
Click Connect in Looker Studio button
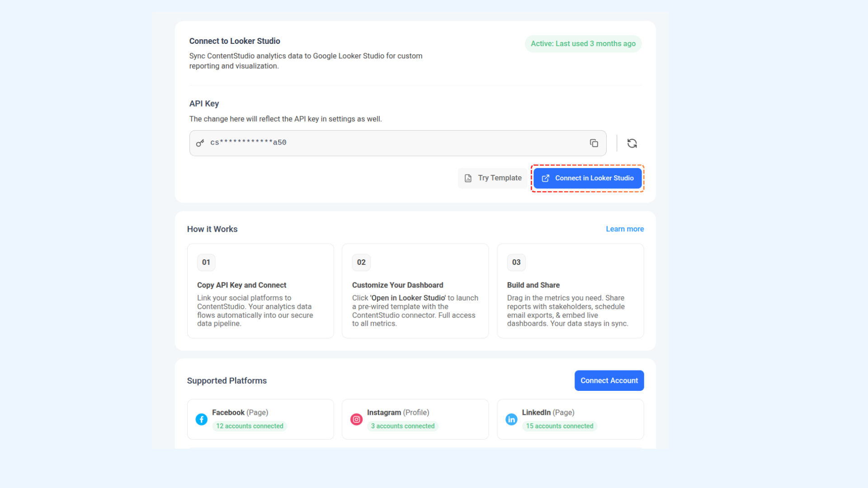pos(588,178)
